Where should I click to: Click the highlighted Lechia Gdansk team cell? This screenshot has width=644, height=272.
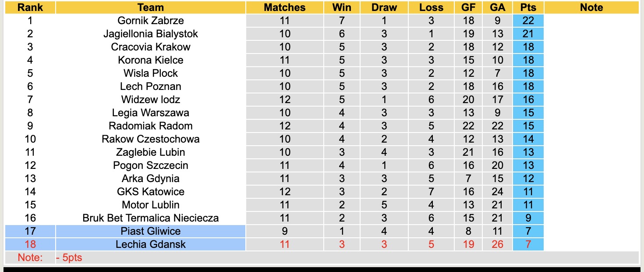(x=150, y=244)
